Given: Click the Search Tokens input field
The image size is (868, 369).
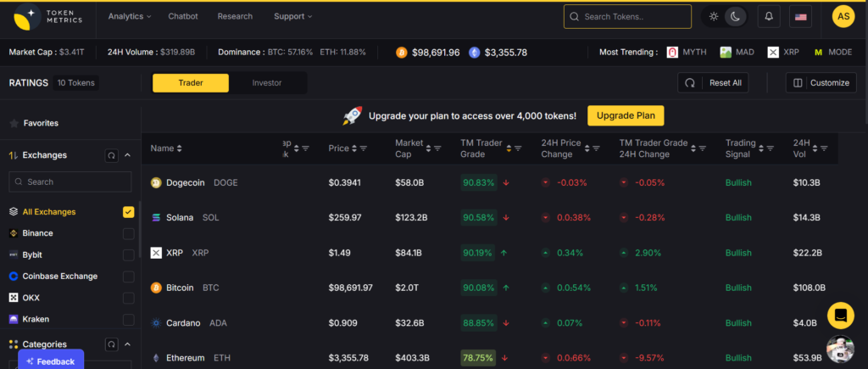Looking at the screenshot, I should click(627, 17).
